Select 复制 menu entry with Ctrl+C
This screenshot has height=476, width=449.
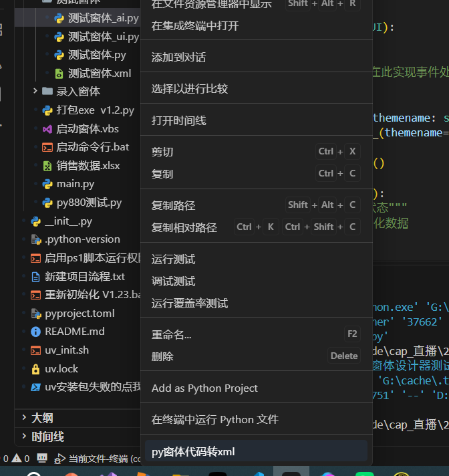click(257, 174)
